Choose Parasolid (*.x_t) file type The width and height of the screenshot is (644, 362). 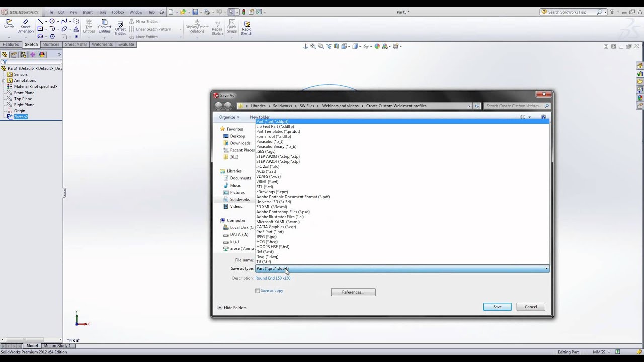270,142
